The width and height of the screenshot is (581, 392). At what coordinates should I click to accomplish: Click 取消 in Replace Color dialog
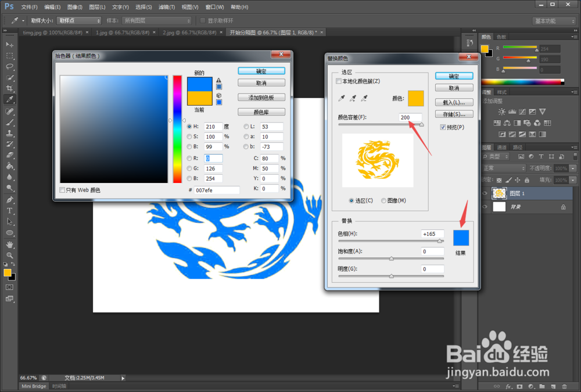coord(454,88)
